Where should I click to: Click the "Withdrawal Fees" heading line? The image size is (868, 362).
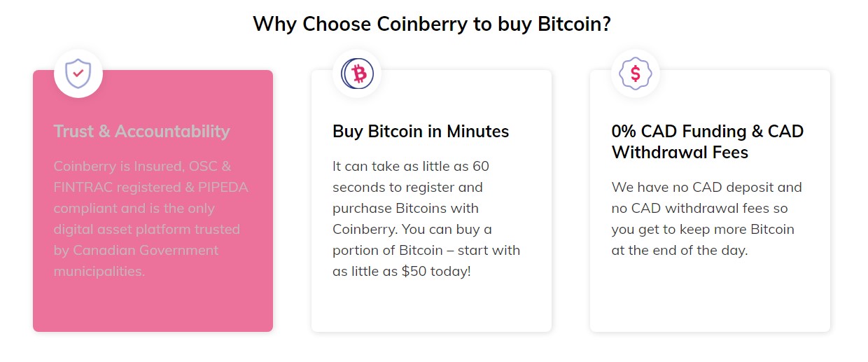click(680, 153)
